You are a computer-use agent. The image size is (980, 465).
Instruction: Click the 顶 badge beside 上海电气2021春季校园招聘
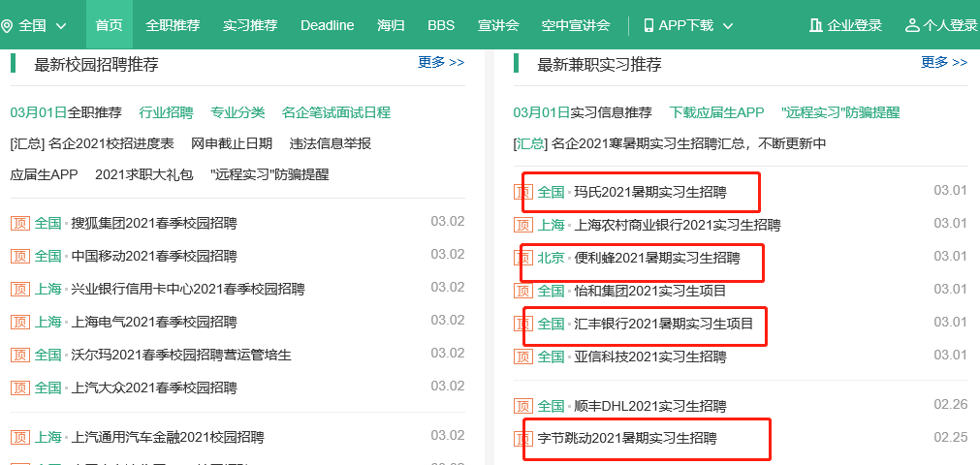coord(20,322)
